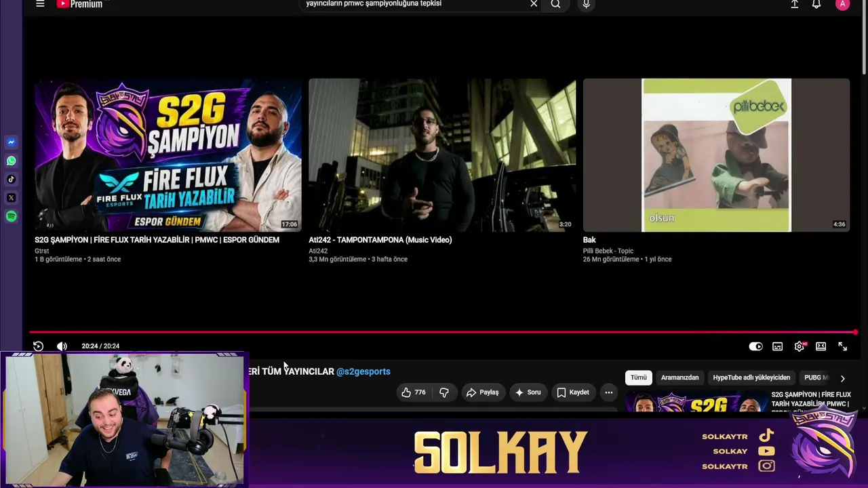Click '26 Mn görüntüleme • 1 yıl önce' text
Screen dimensions: 868x488
[627, 260]
